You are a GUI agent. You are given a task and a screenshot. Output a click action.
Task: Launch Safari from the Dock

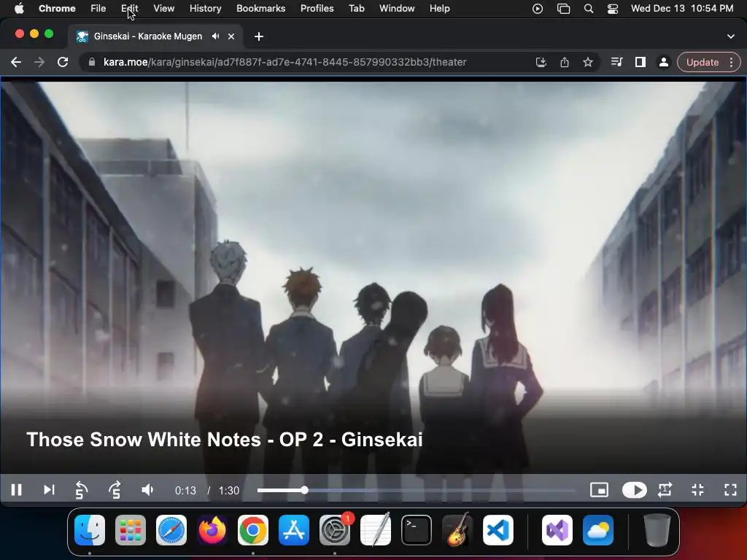[171, 530]
